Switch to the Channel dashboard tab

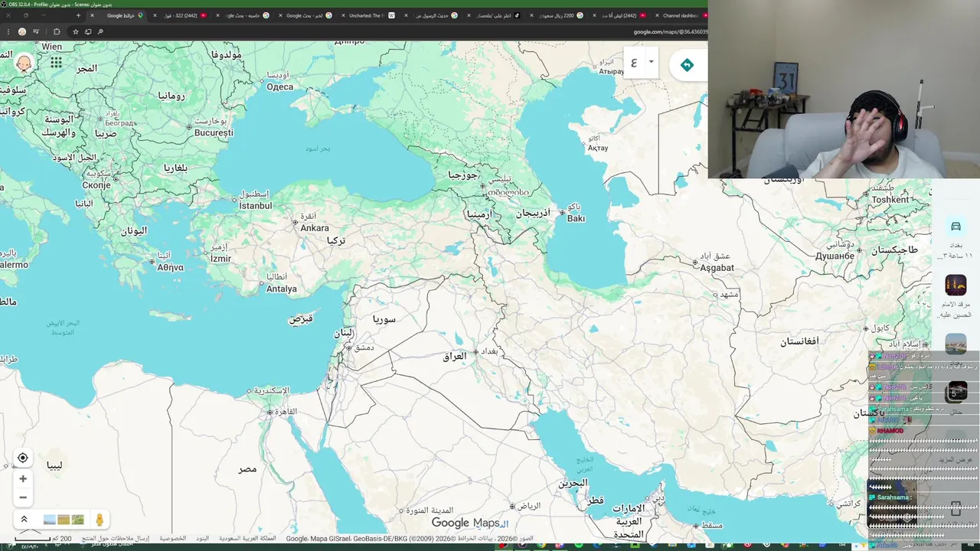tap(681, 15)
